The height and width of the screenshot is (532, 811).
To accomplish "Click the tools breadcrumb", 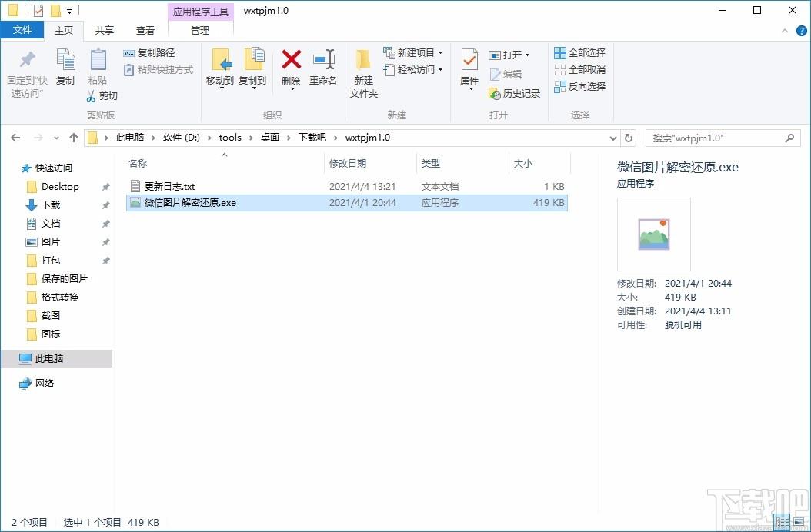I will [x=230, y=138].
